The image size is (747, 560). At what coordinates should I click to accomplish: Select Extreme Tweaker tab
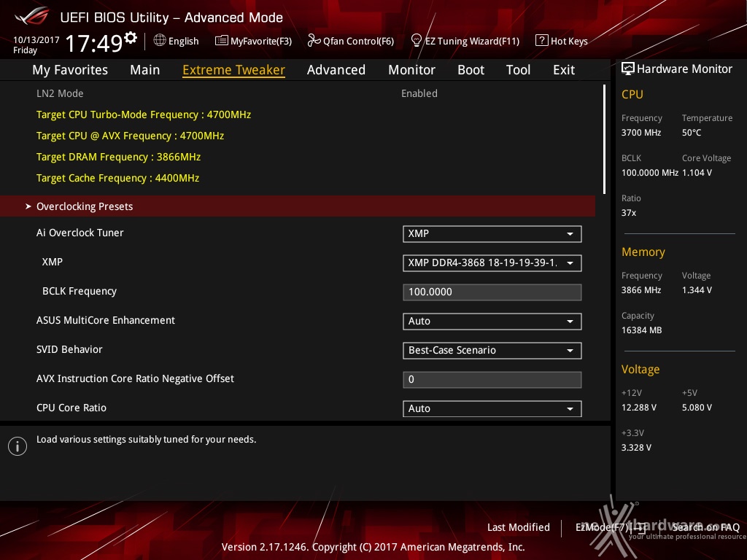(x=234, y=70)
